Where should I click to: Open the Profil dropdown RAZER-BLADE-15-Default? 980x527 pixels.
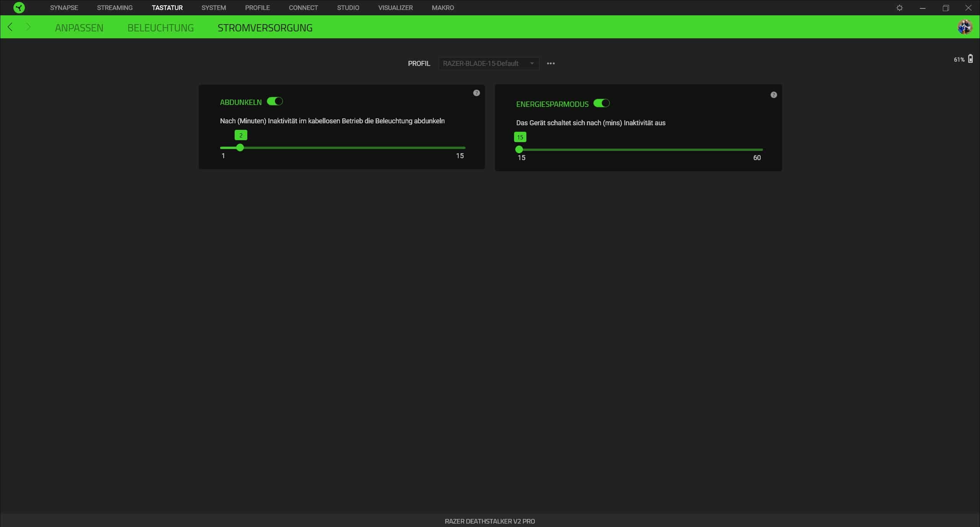pyautogui.click(x=484, y=64)
